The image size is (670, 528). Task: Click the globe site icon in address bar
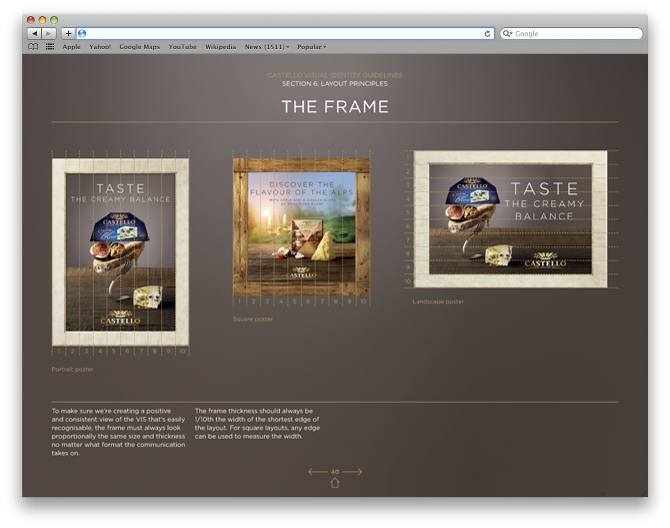point(82,33)
